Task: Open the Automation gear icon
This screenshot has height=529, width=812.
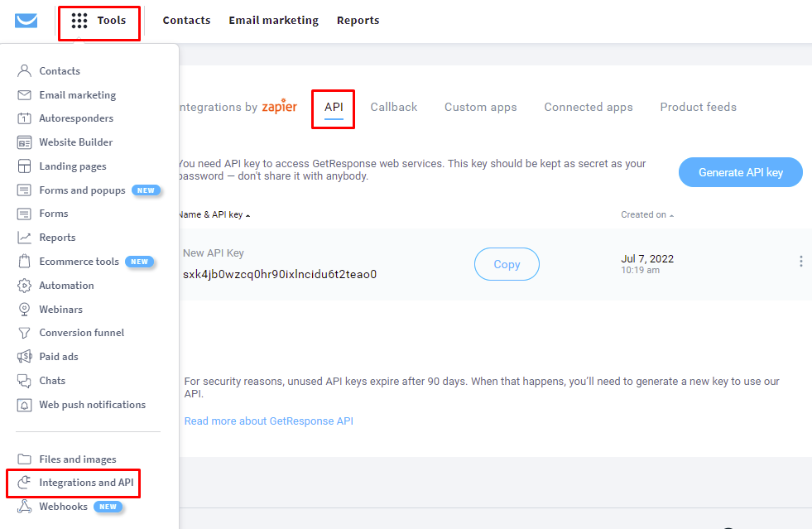Action: pyautogui.click(x=24, y=285)
